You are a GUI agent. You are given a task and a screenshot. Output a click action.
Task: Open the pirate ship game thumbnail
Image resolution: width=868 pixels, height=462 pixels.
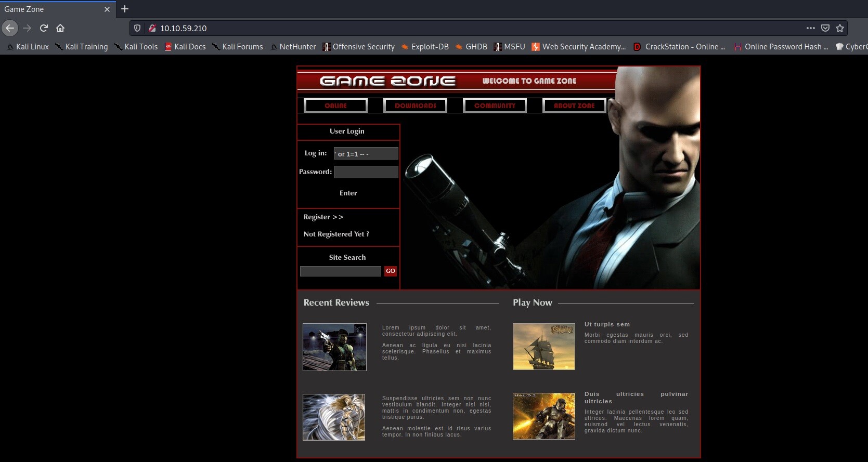543,347
